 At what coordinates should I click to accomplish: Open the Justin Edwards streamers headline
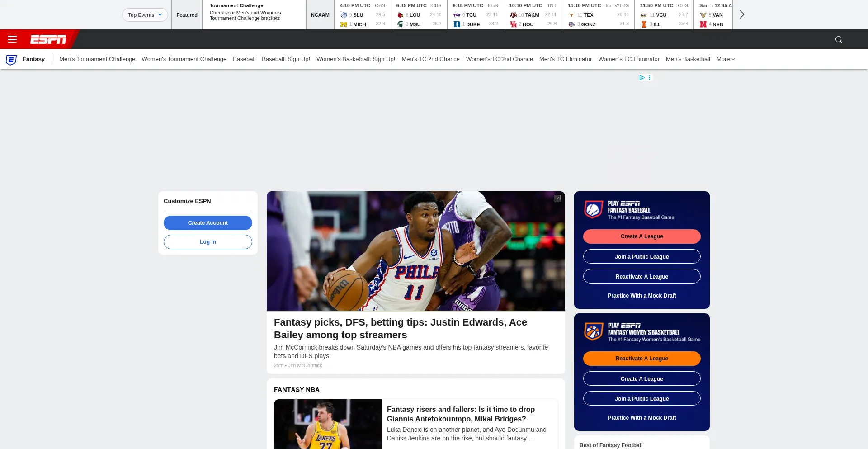point(401,329)
